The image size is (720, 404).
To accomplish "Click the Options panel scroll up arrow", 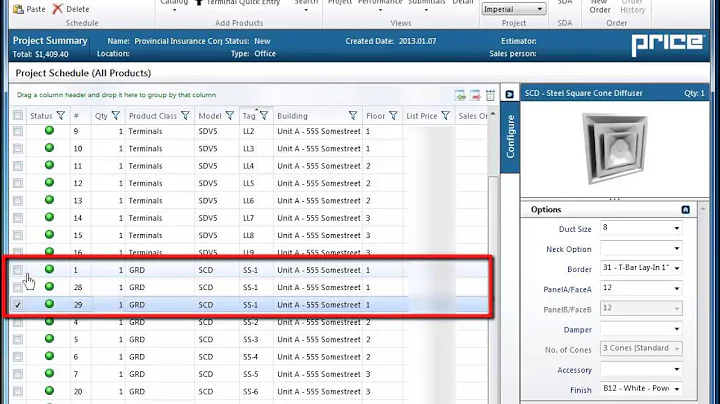I will [703, 209].
